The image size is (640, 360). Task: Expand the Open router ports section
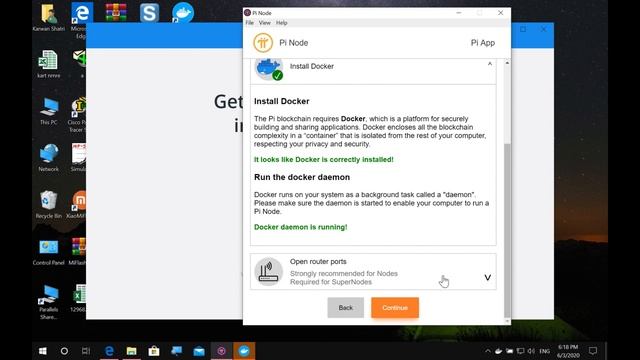(487, 278)
